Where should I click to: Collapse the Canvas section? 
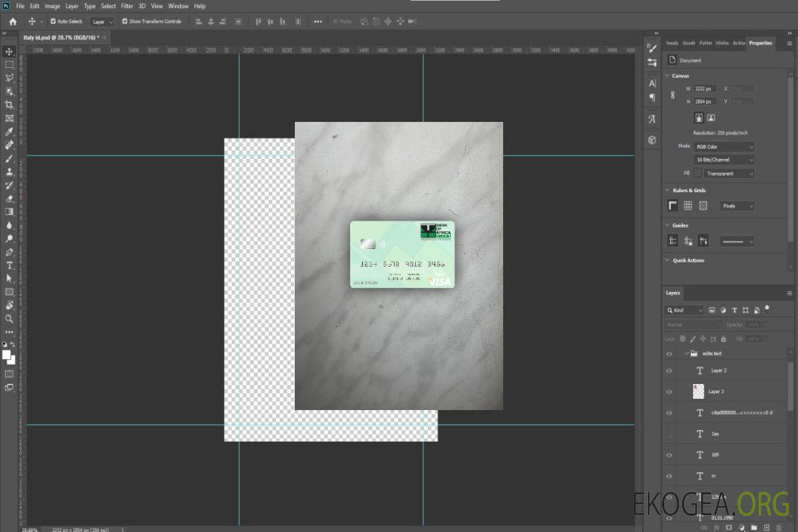668,76
